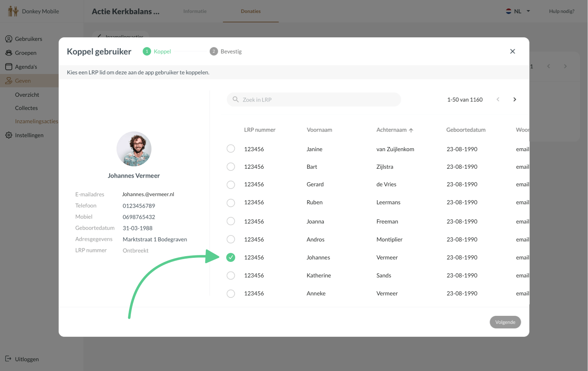Viewport: 588px width, 371px height.
Task: Select the radio button for Katherine Sands
Action: pos(231,275)
